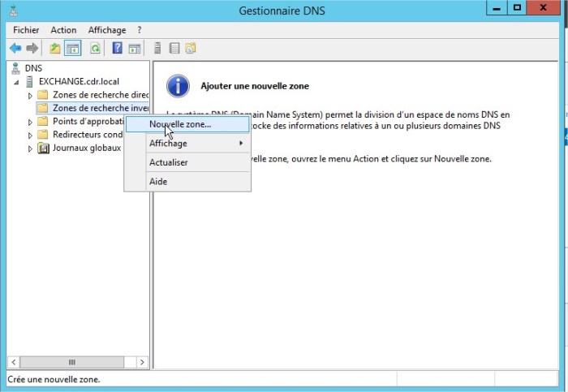Image resolution: width=568 pixels, height=392 pixels.
Task: Select Redirecteurs conditionnels tree item
Action: tap(88, 135)
